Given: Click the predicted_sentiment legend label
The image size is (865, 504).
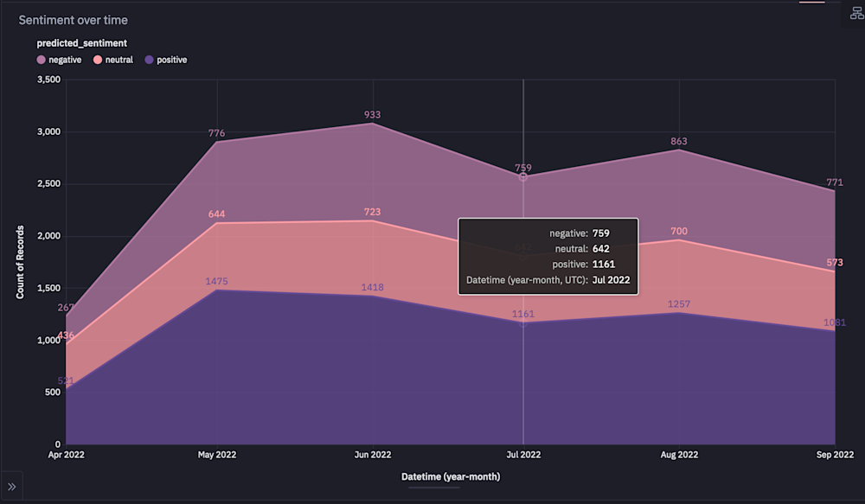Looking at the screenshot, I should coord(81,42).
